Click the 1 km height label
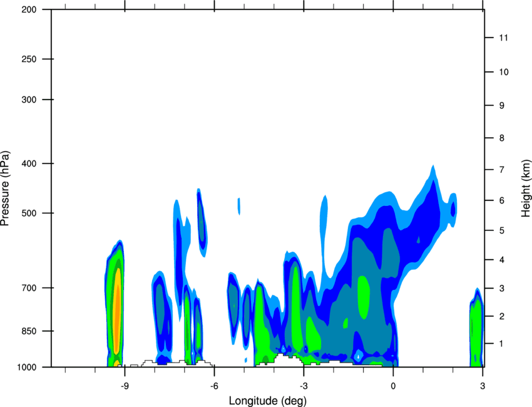The height and width of the screenshot is (407, 532). [x=502, y=344]
